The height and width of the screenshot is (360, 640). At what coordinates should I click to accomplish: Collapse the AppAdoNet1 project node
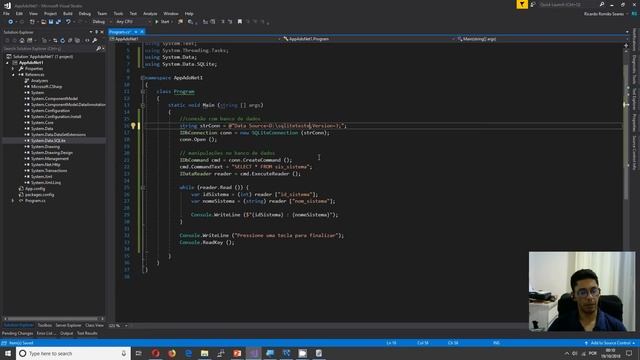pos(7,63)
